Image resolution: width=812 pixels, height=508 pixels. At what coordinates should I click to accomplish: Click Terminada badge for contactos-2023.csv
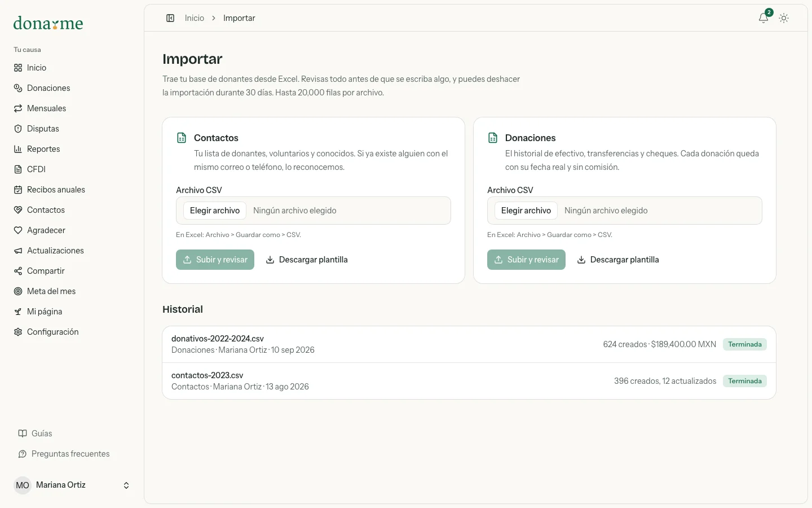pos(745,381)
